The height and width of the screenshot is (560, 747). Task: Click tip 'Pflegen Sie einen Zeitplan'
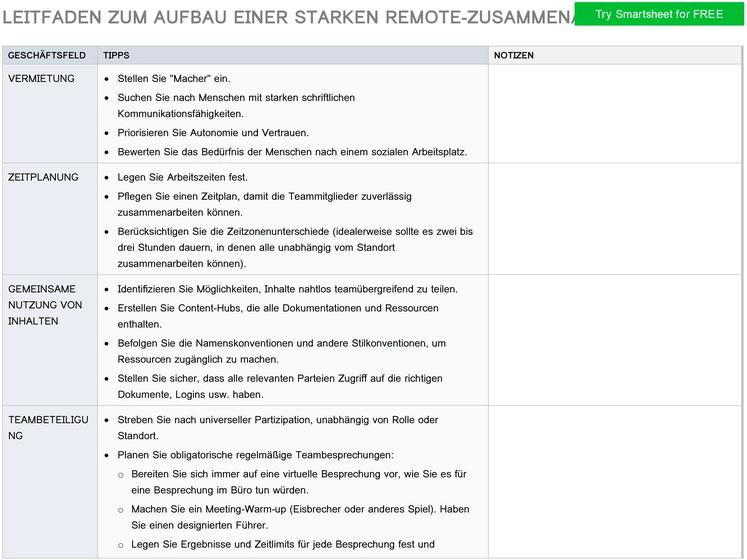(x=264, y=204)
